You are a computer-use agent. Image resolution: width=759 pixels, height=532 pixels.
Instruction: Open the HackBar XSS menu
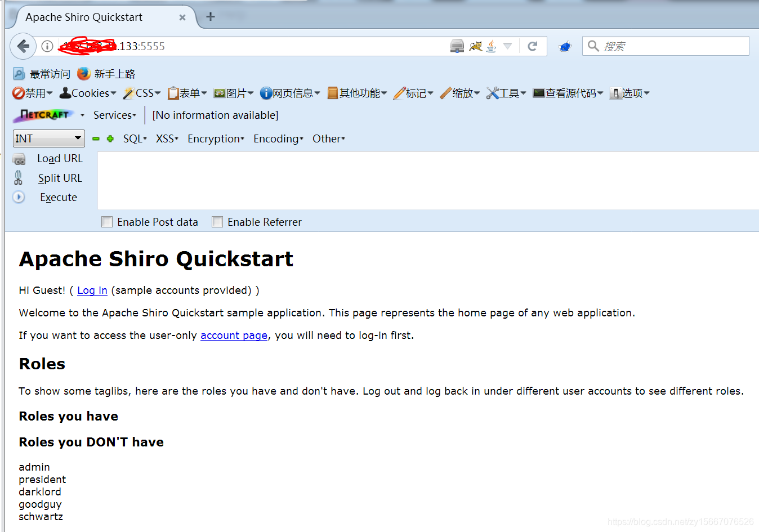167,139
